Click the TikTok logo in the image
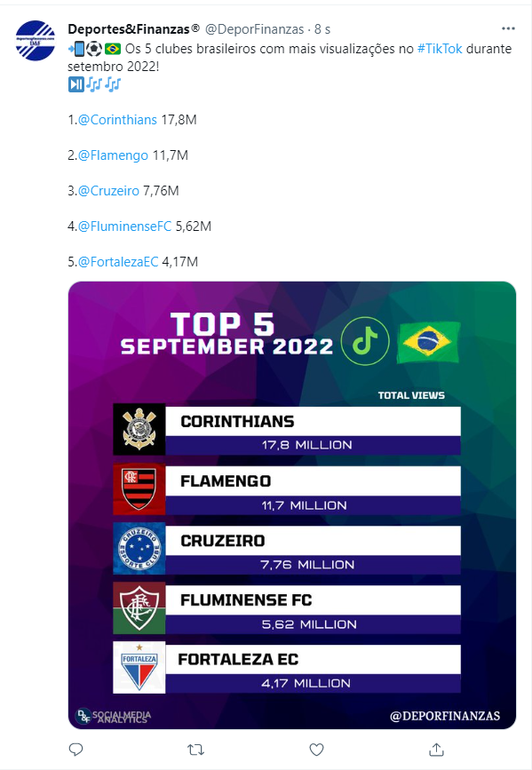Viewport: 532px width, 770px height. tap(365, 341)
